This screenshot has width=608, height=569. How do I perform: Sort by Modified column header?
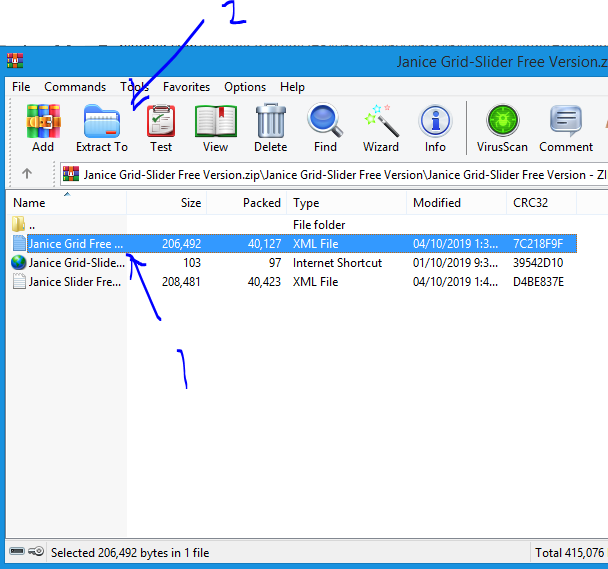pos(456,203)
